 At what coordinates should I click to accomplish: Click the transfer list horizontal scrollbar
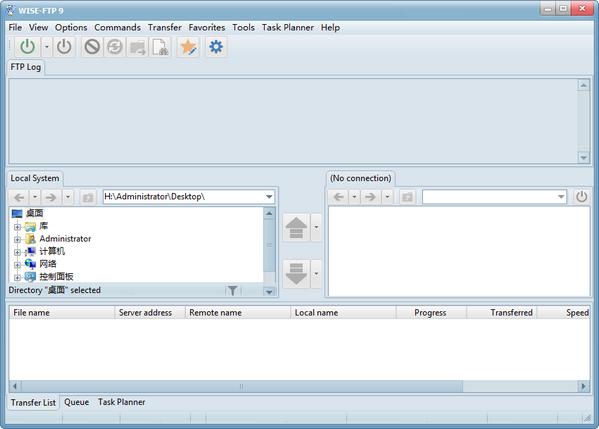[299, 386]
